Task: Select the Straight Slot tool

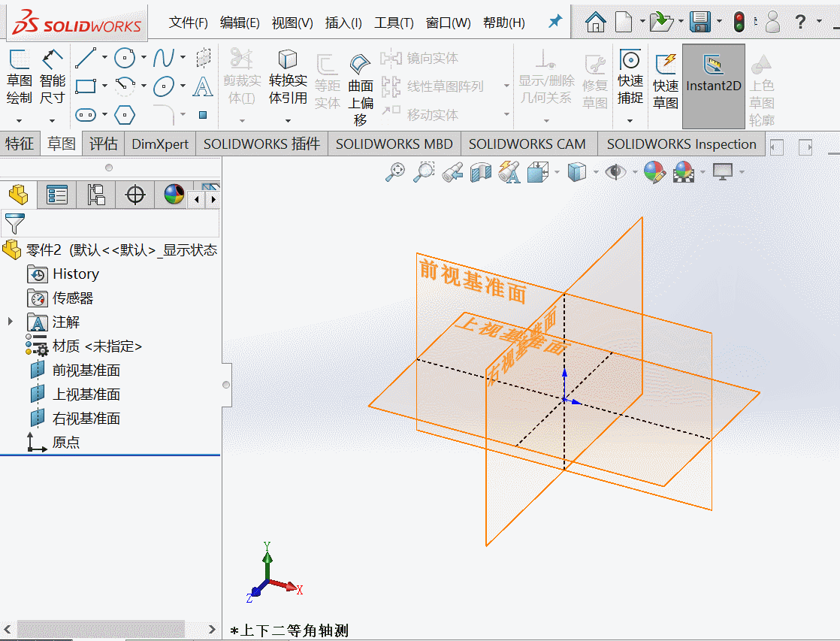Action: pos(86,115)
